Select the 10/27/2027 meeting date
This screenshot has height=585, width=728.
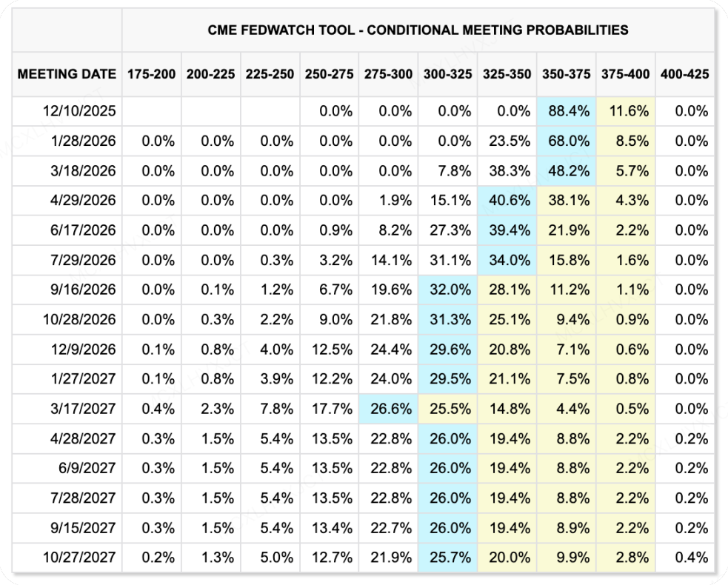pyautogui.click(x=79, y=557)
